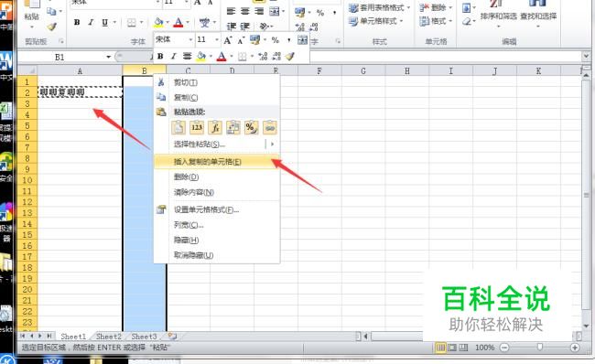The height and width of the screenshot is (364, 595).
Task: Open 套用表格格式 table format dropdown
Action: [380, 7]
